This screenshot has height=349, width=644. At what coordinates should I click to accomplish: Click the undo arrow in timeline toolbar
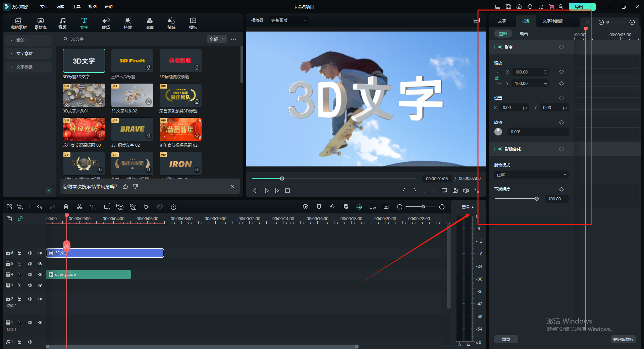pos(39,207)
